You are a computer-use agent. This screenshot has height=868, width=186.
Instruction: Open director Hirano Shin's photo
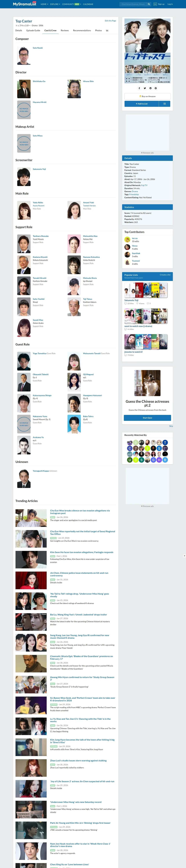click(x=74, y=89)
